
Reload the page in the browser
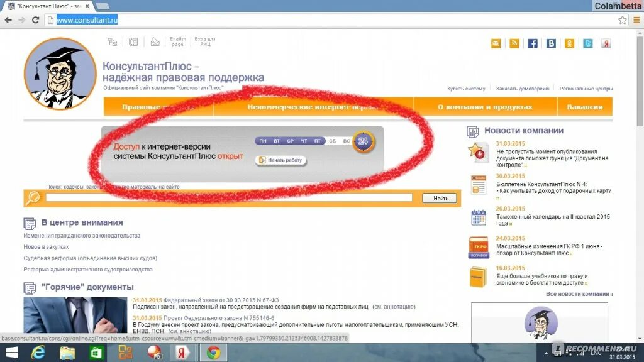(x=36, y=19)
